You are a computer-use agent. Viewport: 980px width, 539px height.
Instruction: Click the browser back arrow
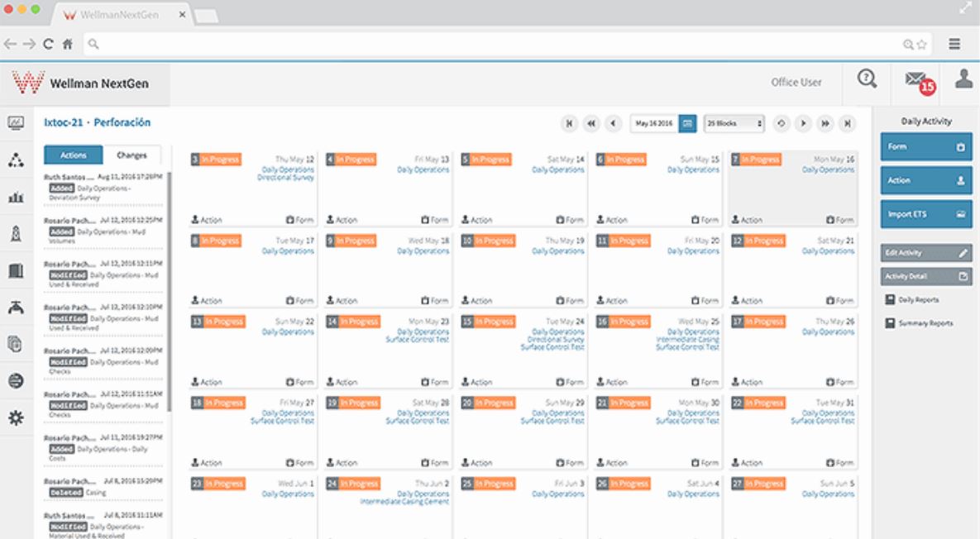10,44
